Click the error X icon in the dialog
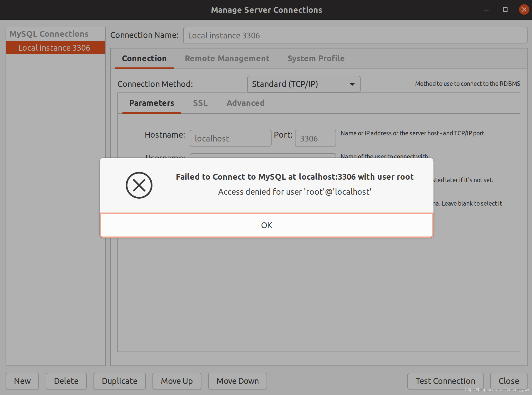Screen dimensions: 532x395 [x=139, y=185]
